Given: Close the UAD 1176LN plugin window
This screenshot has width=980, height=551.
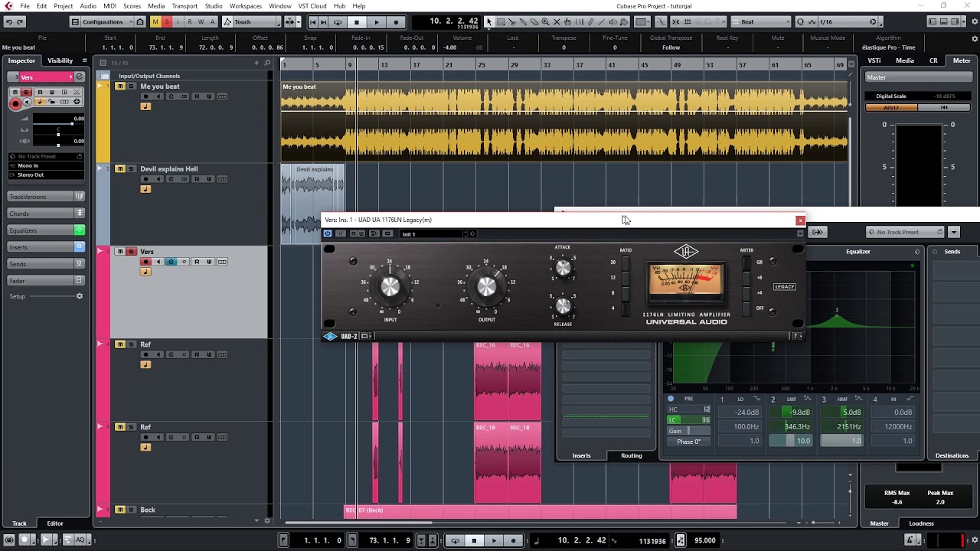Looking at the screenshot, I should pos(800,220).
